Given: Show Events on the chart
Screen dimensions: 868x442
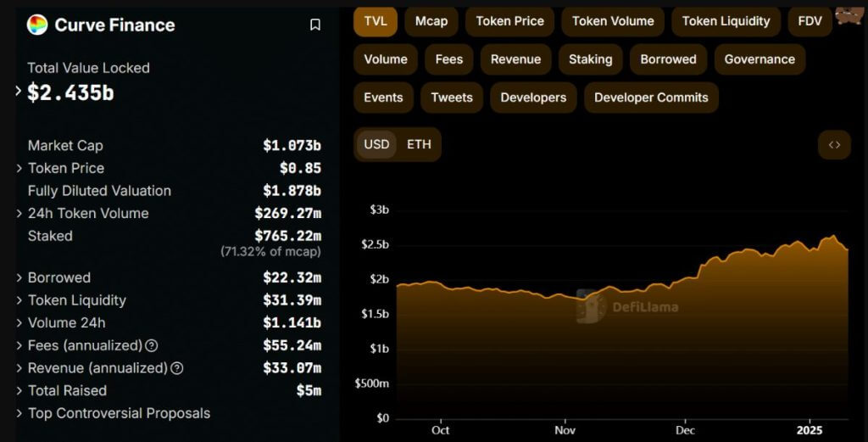Looking at the screenshot, I should click(x=383, y=98).
